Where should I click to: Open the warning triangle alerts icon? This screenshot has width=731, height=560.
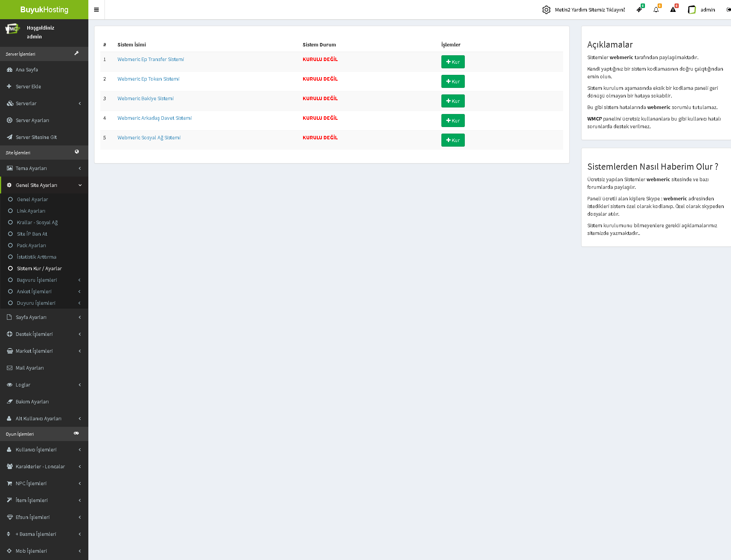coord(673,10)
